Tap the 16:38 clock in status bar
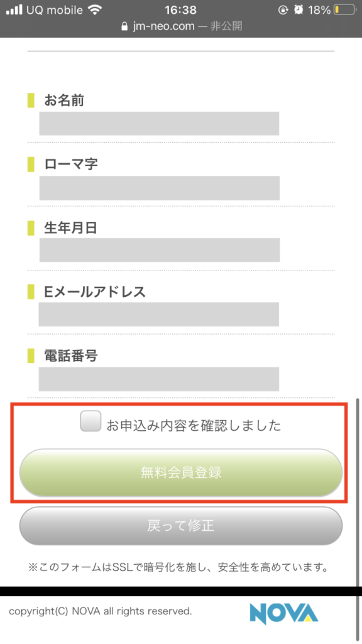The width and height of the screenshot is (362, 644). pyautogui.click(x=180, y=10)
